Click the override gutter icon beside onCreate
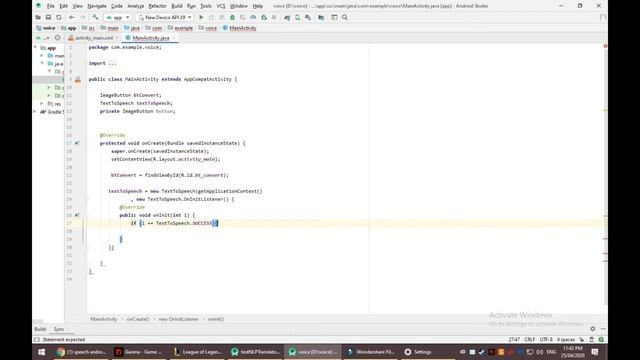The width and height of the screenshot is (640, 360). click(77, 143)
